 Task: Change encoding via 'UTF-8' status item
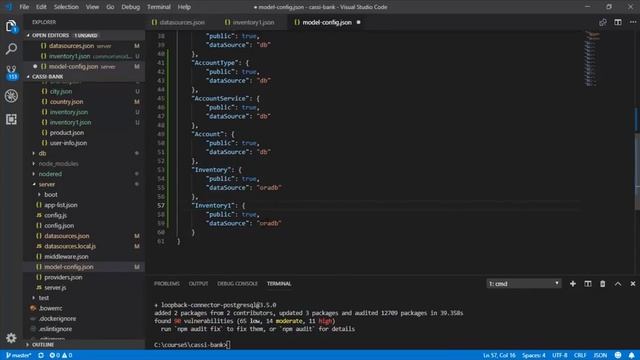tap(559, 355)
